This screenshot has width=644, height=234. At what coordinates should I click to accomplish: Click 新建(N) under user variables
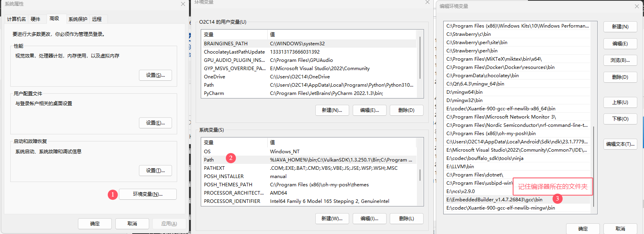pyautogui.click(x=332, y=110)
